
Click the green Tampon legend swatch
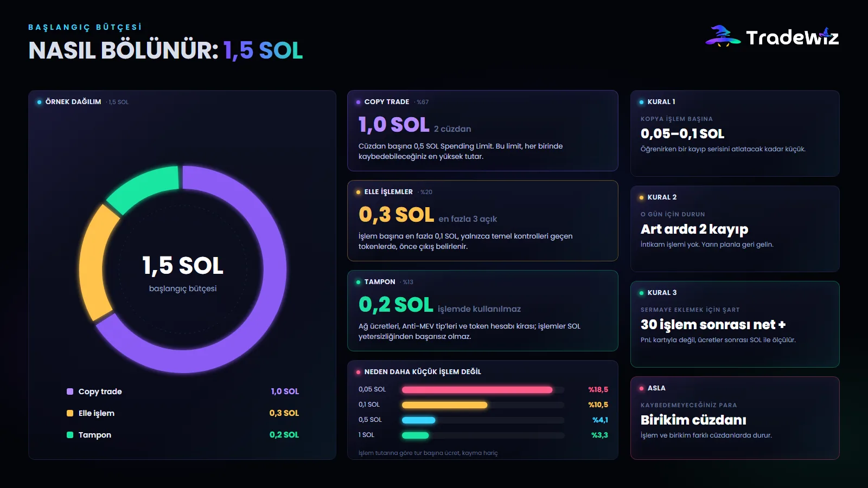(x=70, y=435)
